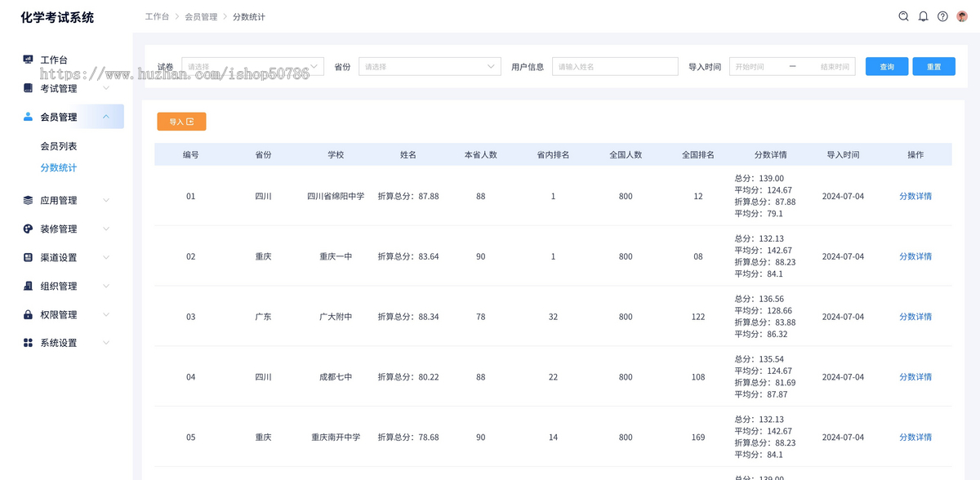Click the 四川省绵阳中学 school cell
Image resolution: width=980 pixels, height=480 pixels.
click(x=336, y=196)
